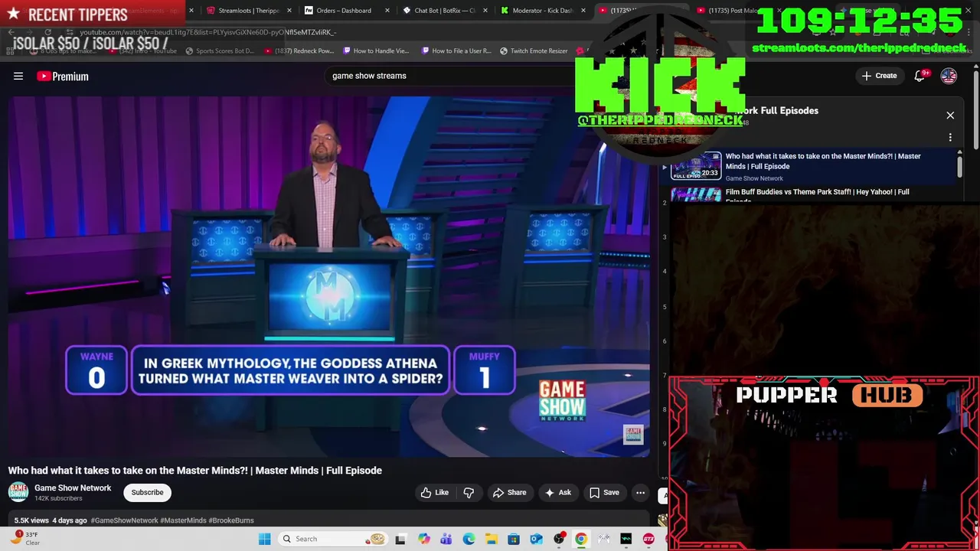Image resolution: width=980 pixels, height=551 pixels.
Task: Close the Streamloots browser tab
Action: [x=289, y=11]
